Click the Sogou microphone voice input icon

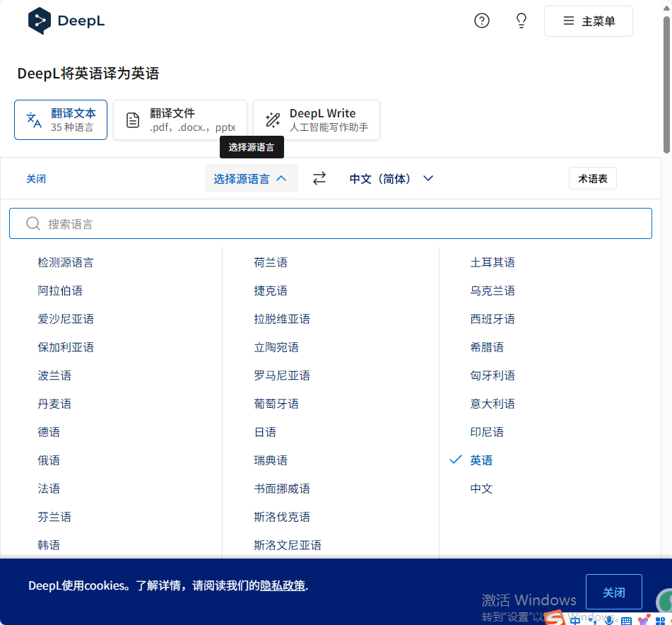tap(609, 620)
